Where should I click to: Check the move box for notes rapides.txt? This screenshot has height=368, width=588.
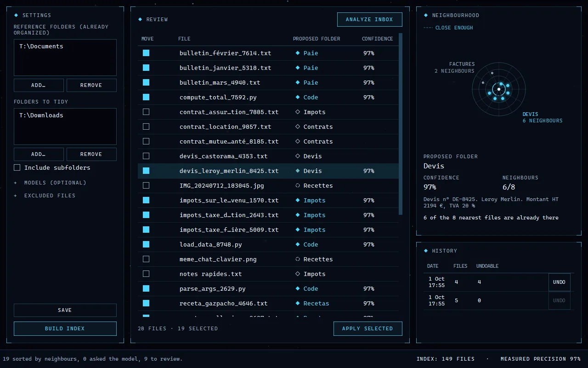(x=146, y=274)
